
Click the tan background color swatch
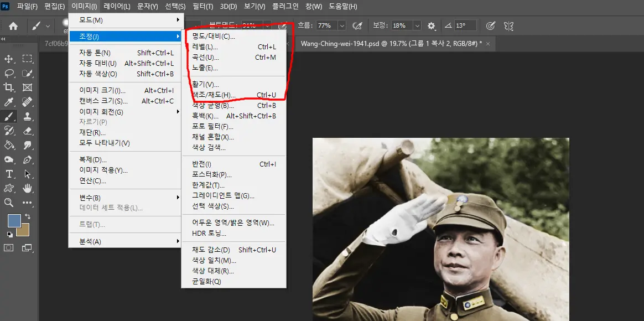coord(24,231)
